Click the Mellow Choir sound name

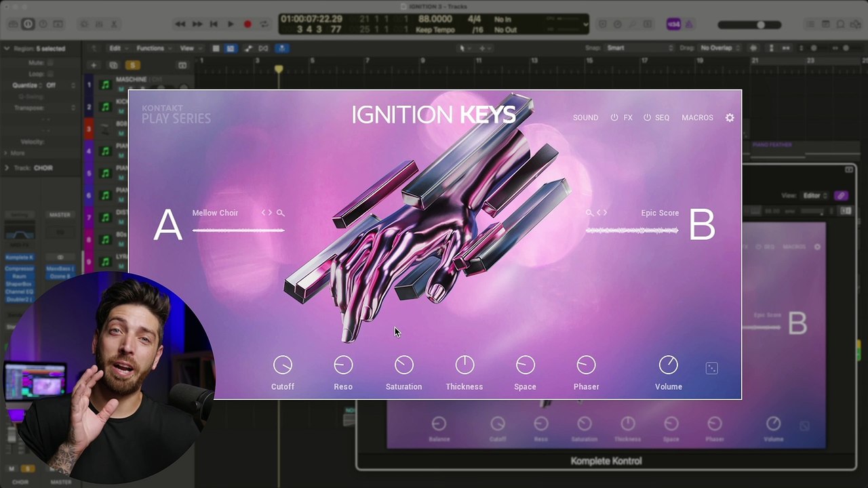[x=215, y=213]
